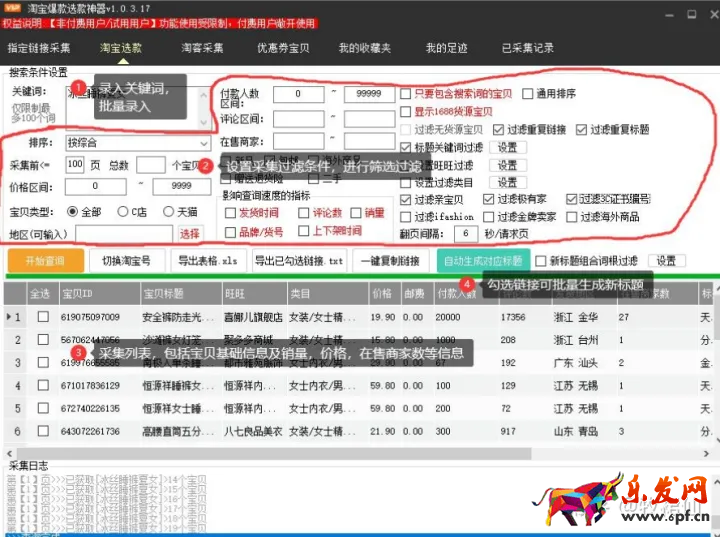Click the keyword box scroll-down arrow
The width and height of the screenshot is (720, 537).
click(204, 123)
